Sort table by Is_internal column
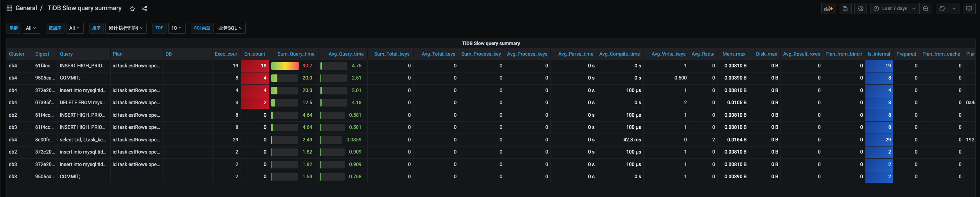The width and height of the screenshot is (980, 197). point(879,54)
